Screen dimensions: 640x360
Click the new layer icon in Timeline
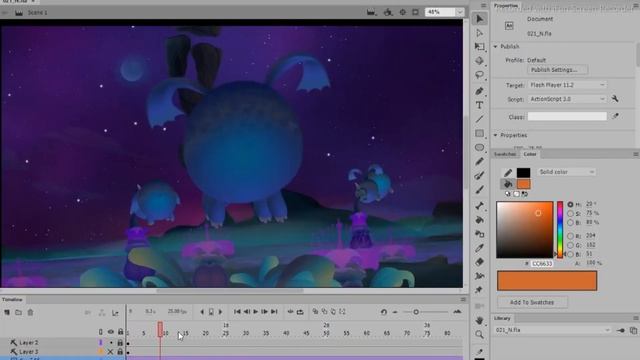7,313
